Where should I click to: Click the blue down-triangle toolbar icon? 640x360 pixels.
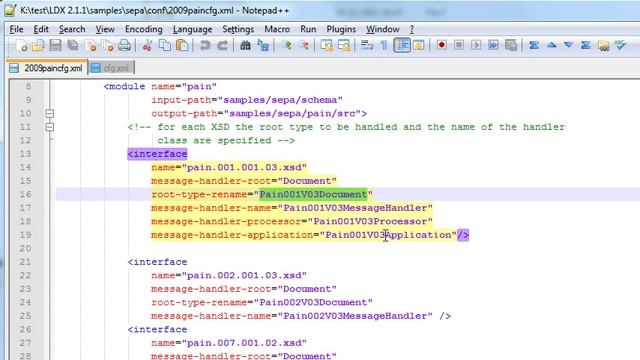(x=569, y=45)
